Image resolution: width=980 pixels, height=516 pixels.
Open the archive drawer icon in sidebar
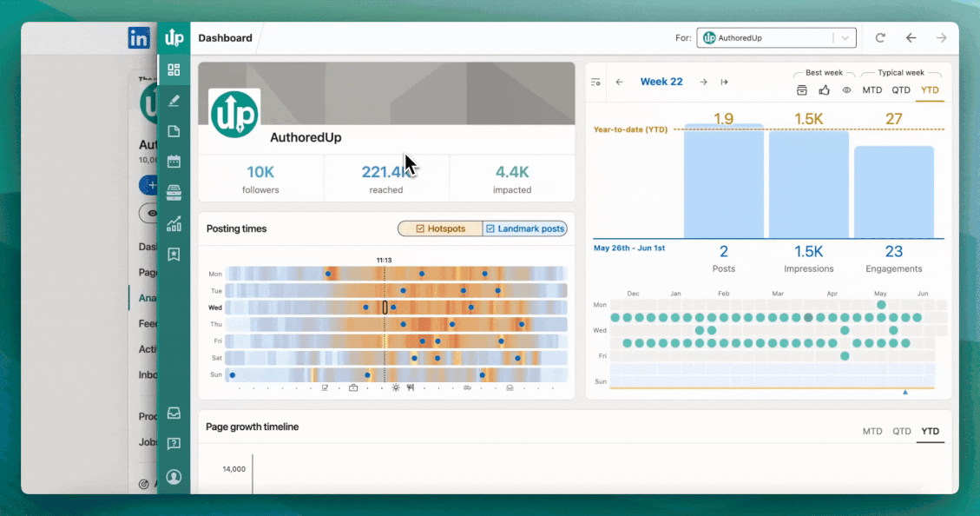(174, 192)
